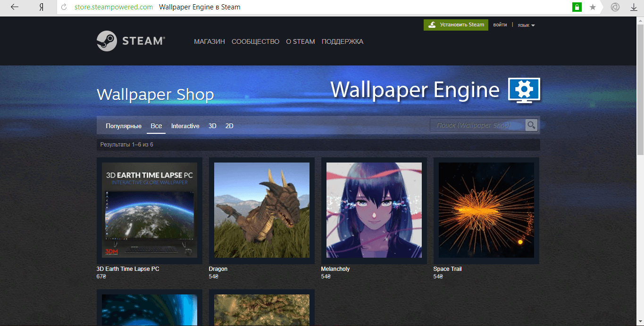
Task: Open the Space Trail wallpaper thumbnail
Action: coord(486,210)
